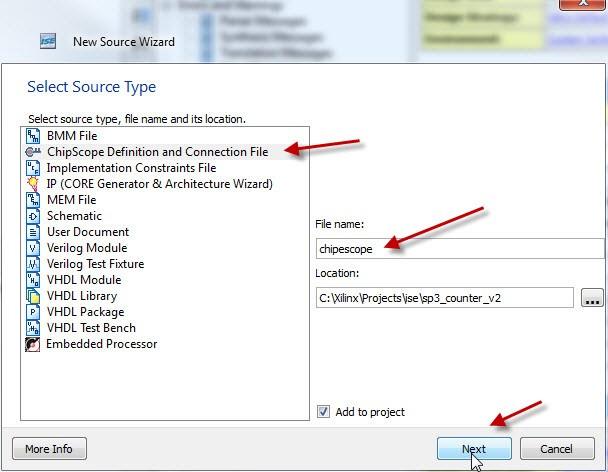Click the Schematic gate icon
Image resolution: width=608 pixels, height=472 pixels.
point(33,216)
